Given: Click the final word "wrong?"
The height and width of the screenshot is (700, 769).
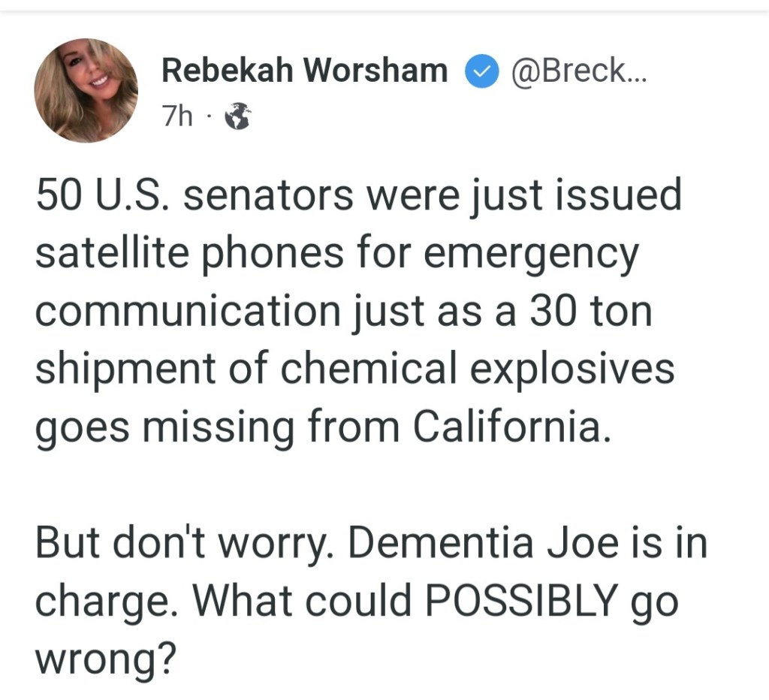Looking at the screenshot, I should tap(105, 659).
